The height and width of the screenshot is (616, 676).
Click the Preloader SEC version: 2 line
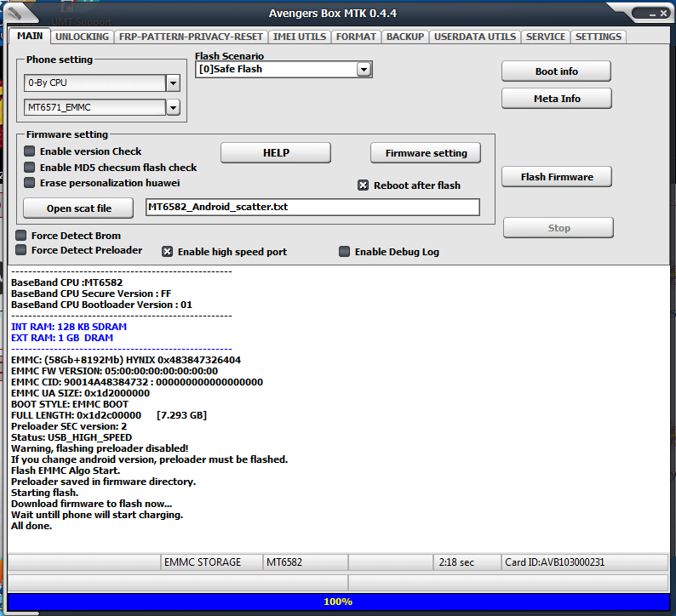(x=69, y=426)
